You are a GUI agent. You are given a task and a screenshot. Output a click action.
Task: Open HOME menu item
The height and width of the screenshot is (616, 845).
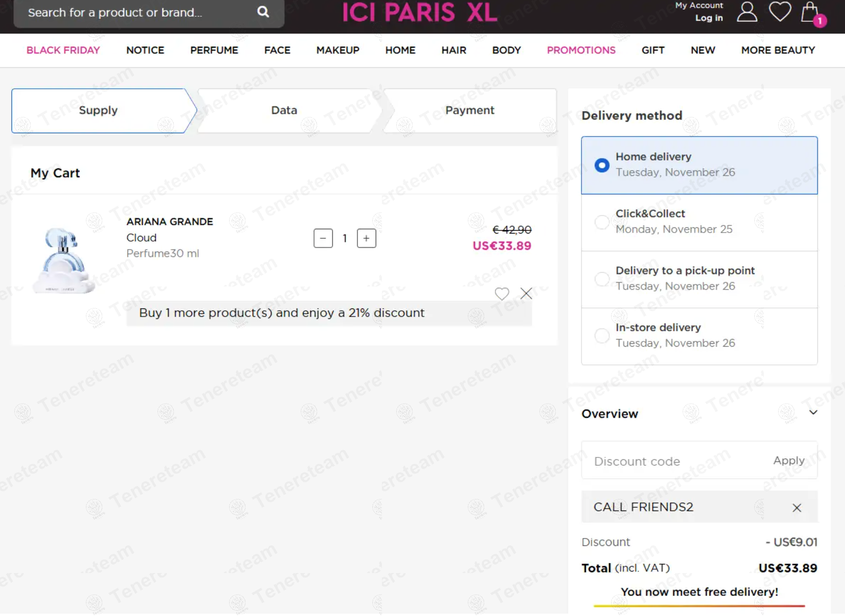point(400,50)
